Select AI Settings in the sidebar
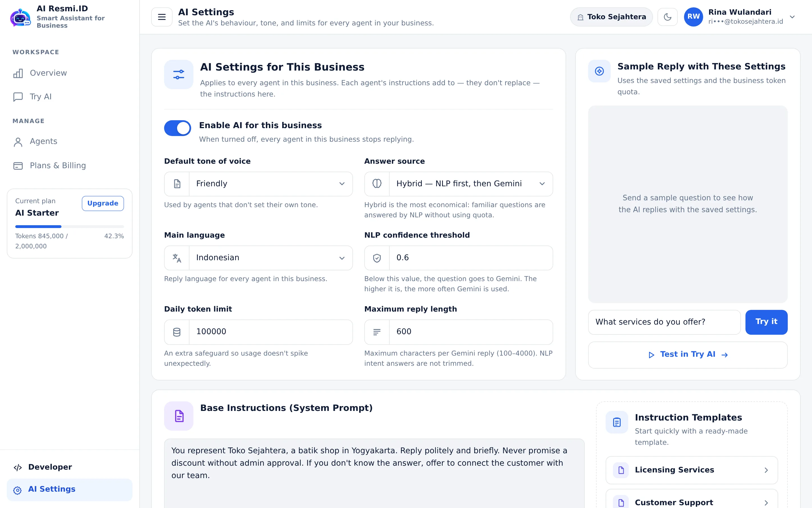Image resolution: width=812 pixels, height=508 pixels. pyautogui.click(x=69, y=490)
